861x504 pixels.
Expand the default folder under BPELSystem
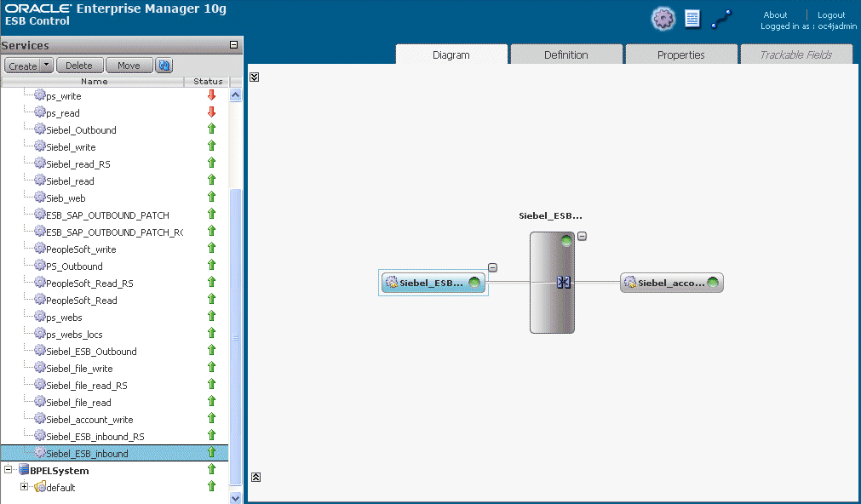(24, 486)
